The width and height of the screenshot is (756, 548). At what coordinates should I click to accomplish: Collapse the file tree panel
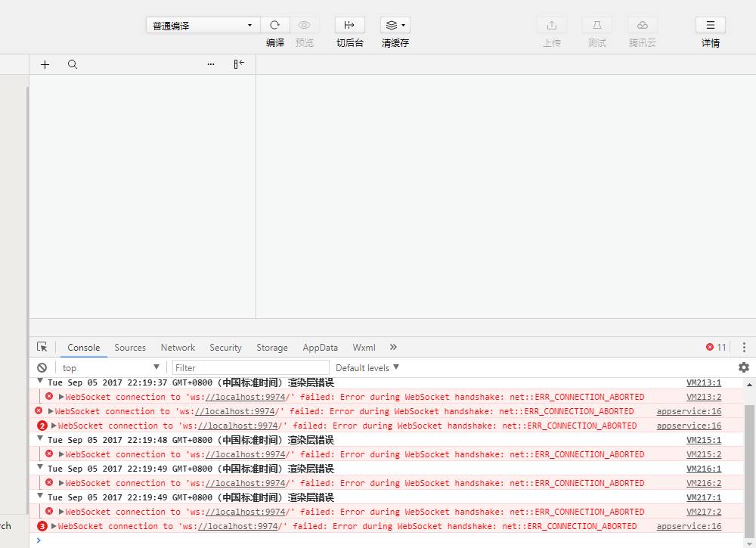(239, 64)
